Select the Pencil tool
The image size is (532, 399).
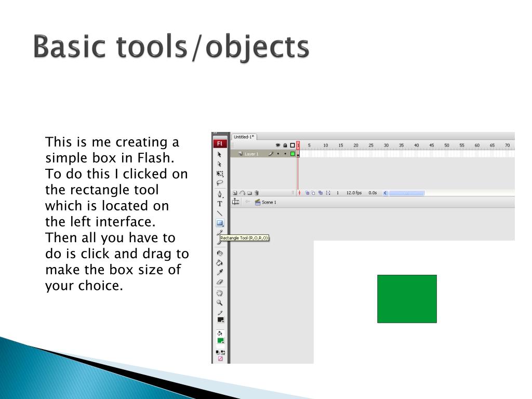click(220, 232)
